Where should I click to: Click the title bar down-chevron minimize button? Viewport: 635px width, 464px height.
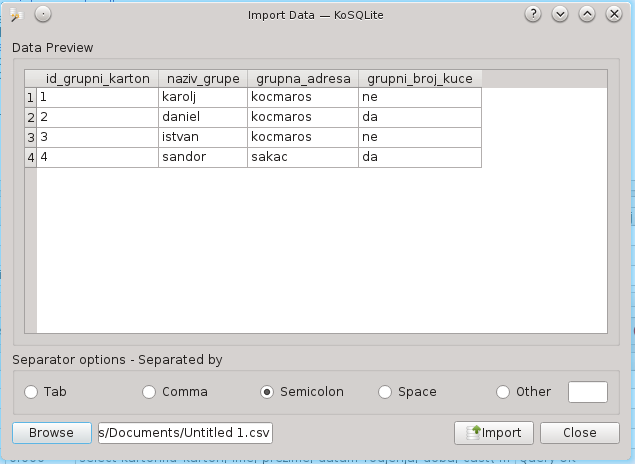[x=560, y=14]
